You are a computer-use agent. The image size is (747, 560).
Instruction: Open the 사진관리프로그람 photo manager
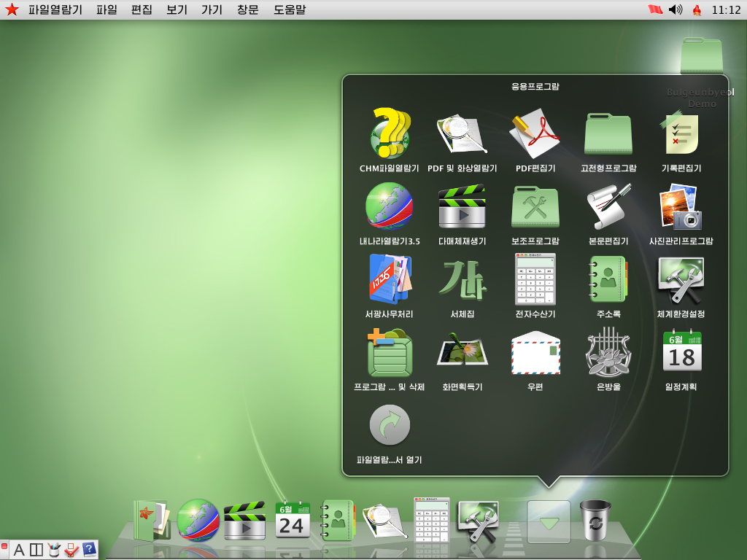coord(681,206)
